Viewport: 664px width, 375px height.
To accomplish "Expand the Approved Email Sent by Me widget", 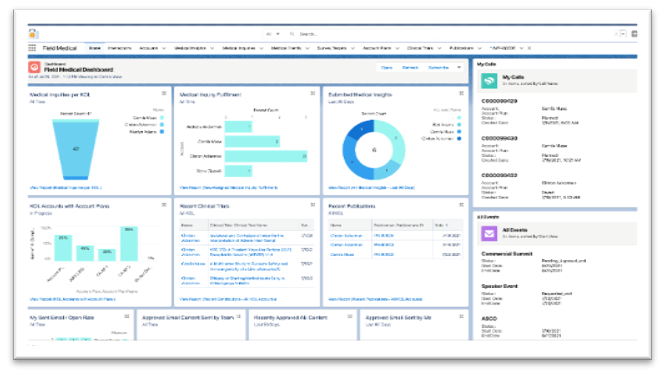I will [x=462, y=316].
